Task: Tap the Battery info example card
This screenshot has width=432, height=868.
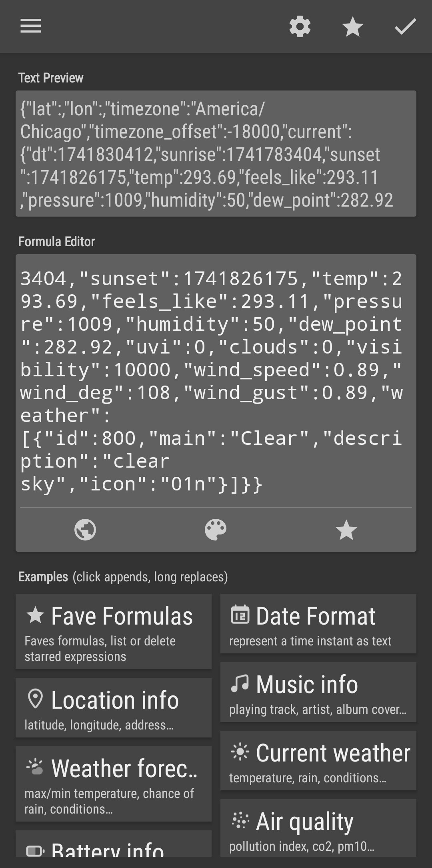Action: tap(114, 844)
